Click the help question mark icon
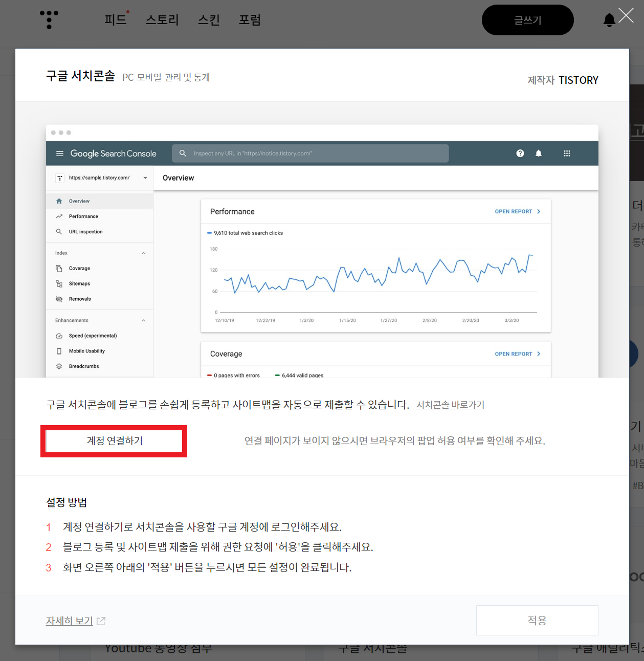The image size is (644, 661). point(520,153)
